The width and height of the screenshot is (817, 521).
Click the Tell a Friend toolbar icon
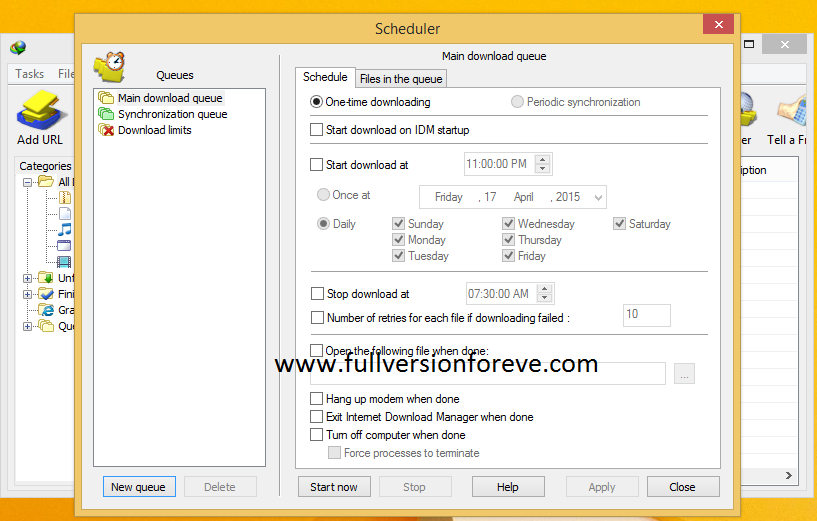(x=792, y=110)
